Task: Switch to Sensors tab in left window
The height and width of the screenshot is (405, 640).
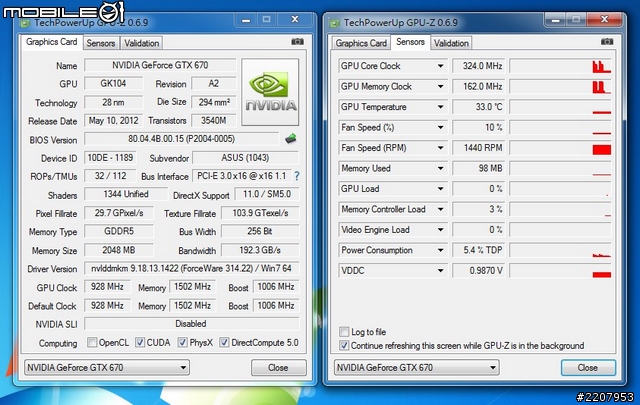Action: (x=101, y=43)
